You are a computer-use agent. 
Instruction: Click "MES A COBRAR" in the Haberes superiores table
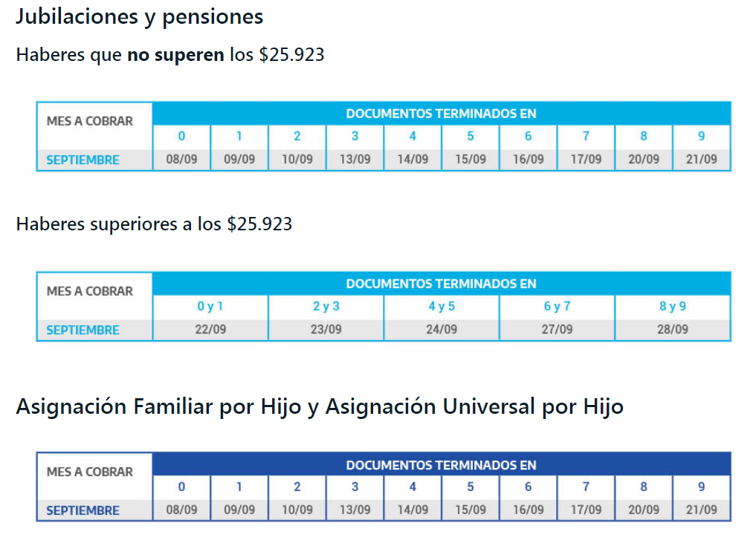coord(89,291)
